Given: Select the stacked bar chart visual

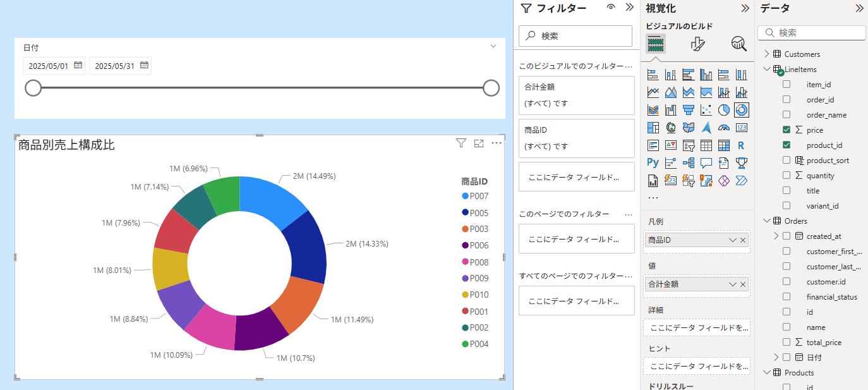Looking at the screenshot, I should (653, 75).
